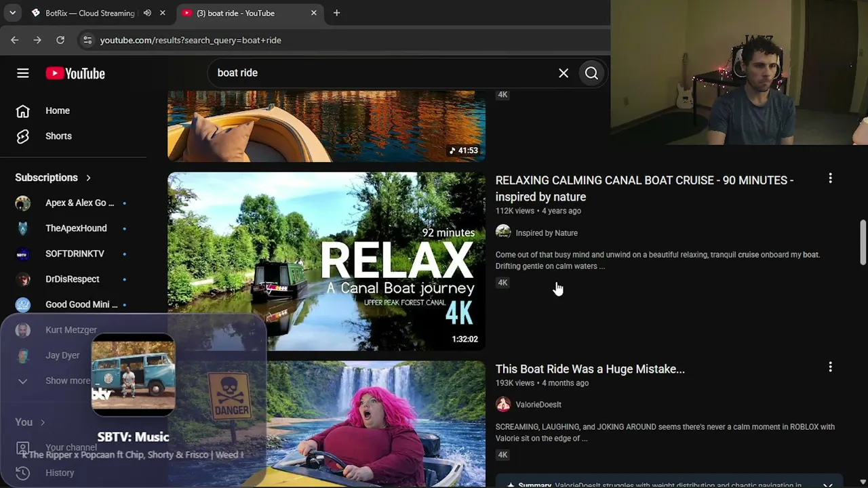Open 'This Boat Ride Was a Huge Mistake...' title
The height and width of the screenshot is (488, 868).
(590, 369)
